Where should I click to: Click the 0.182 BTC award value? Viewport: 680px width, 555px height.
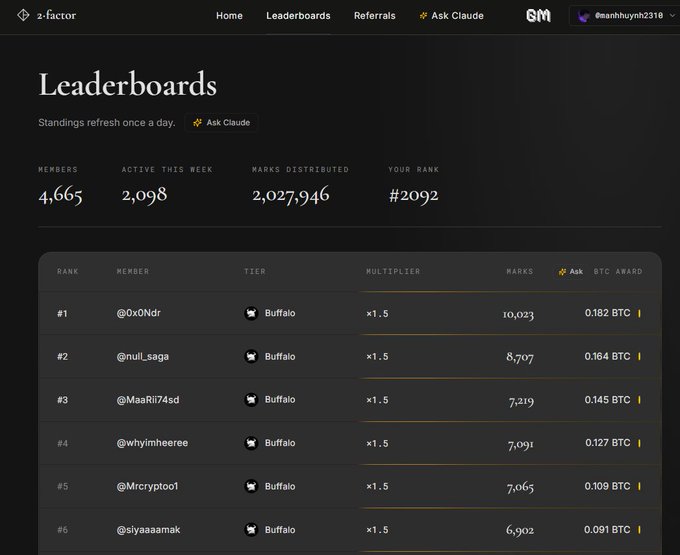(x=607, y=313)
